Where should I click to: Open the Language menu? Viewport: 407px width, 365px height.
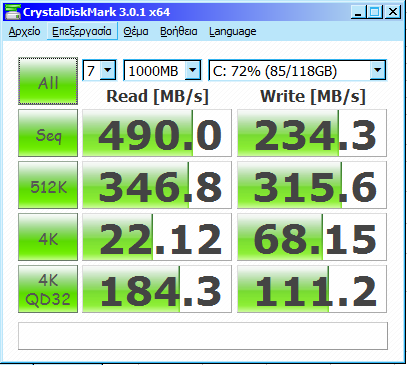point(233,31)
